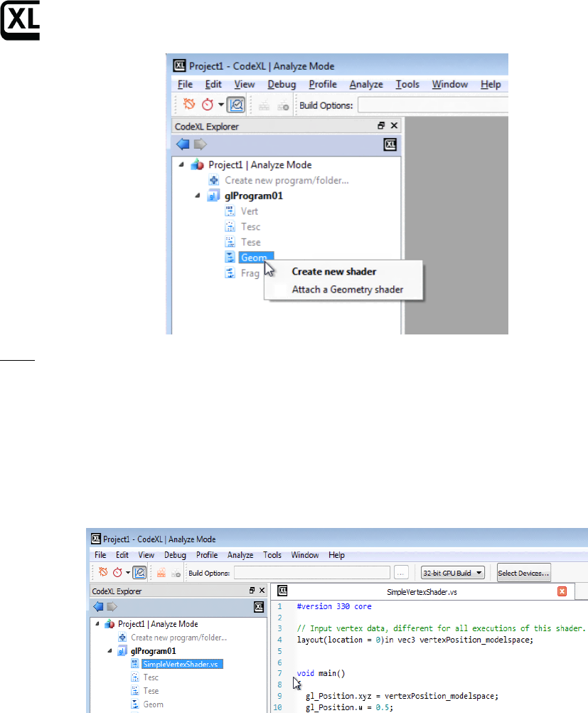Image resolution: width=588 pixels, height=713 pixels.
Task: Click 'gl_Position.xyz' code line
Action: click(402, 696)
